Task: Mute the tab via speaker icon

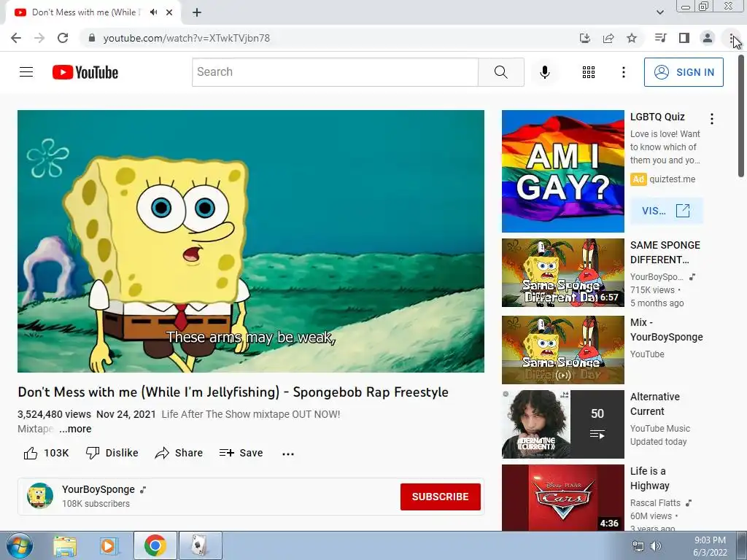Action: click(x=153, y=12)
